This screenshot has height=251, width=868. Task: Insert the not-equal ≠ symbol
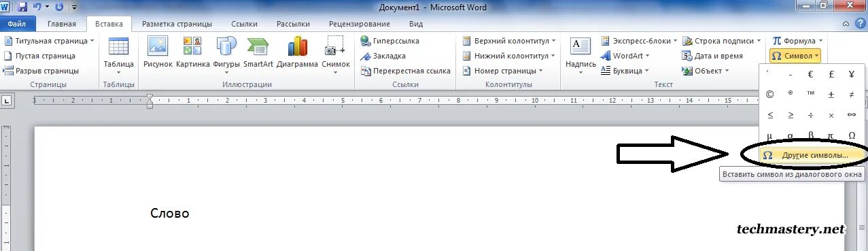[x=851, y=95]
